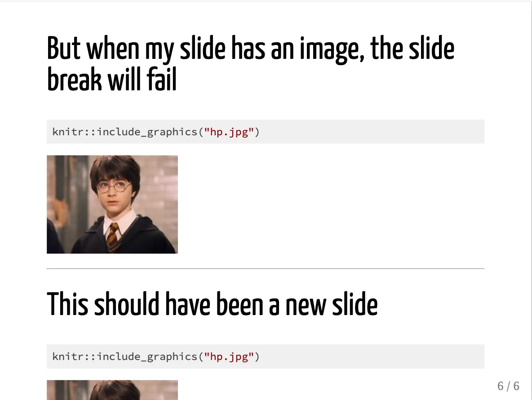Click the word 'image,' in the top heading
This screenshot has height=400, width=532.
point(332,50)
